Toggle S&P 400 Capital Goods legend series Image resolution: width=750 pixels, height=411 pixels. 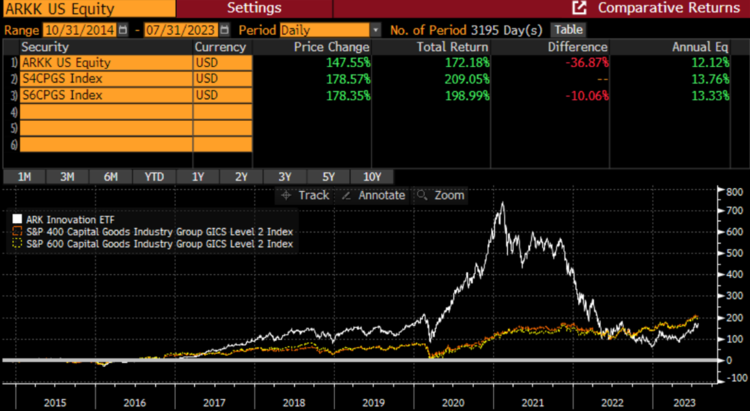pos(17,230)
